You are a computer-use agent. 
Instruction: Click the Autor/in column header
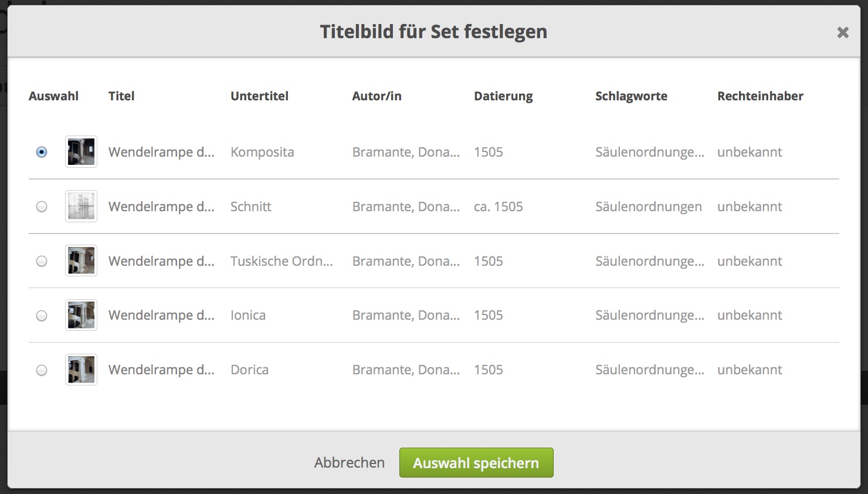click(377, 96)
